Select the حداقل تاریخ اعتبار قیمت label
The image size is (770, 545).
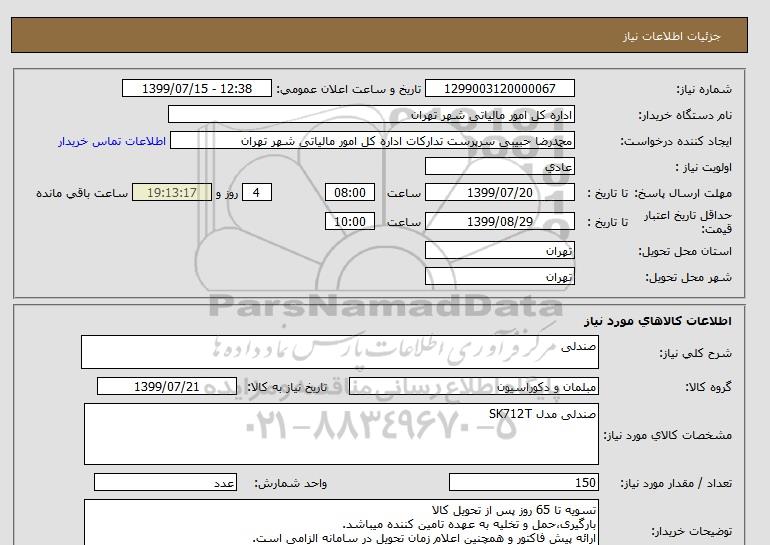[x=688, y=222]
